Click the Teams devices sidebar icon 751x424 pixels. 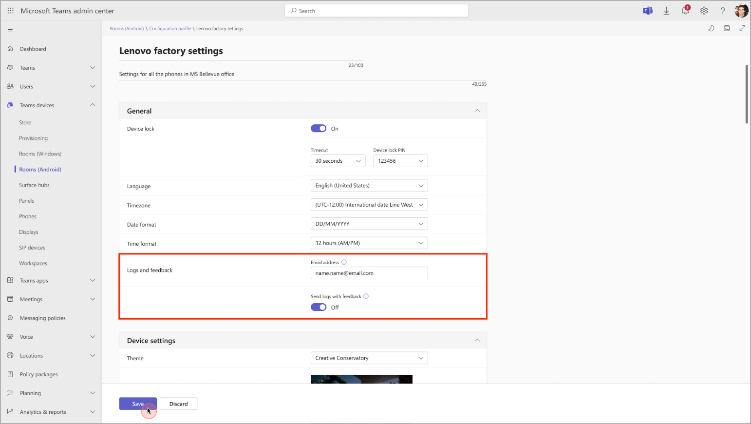point(10,105)
